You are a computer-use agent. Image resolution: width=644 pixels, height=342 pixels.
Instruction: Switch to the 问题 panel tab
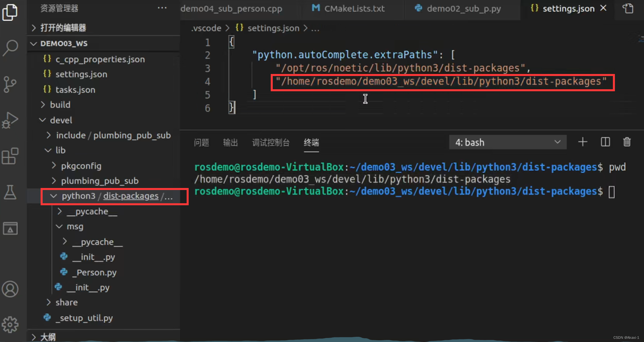point(201,142)
